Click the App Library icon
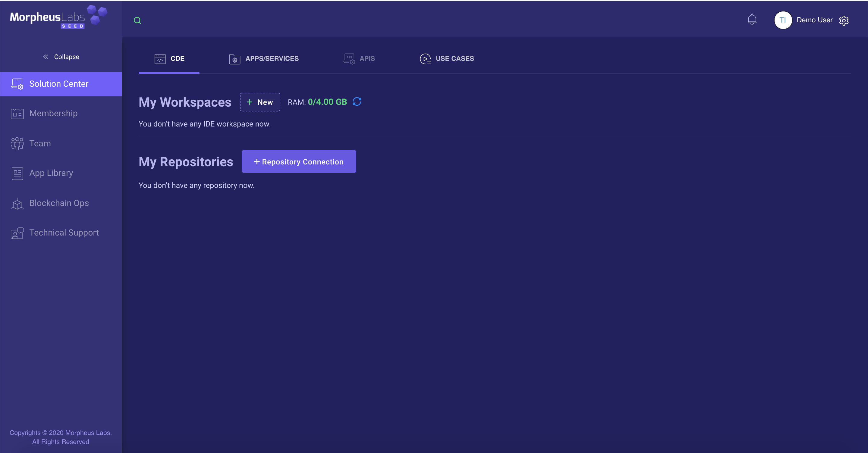Viewport: 868px width, 453px height. (17, 173)
